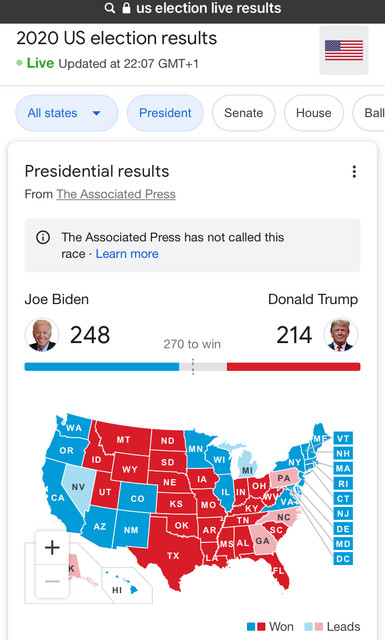Viewport: 385px width, 640px height.
Task: Select the DC label box
Action: pyautogui.click(x=343, y=559)
